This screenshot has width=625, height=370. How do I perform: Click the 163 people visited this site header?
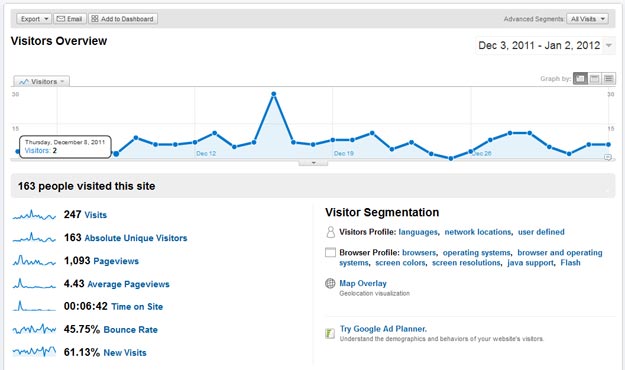pyautogui.click(x=86, y=186)
